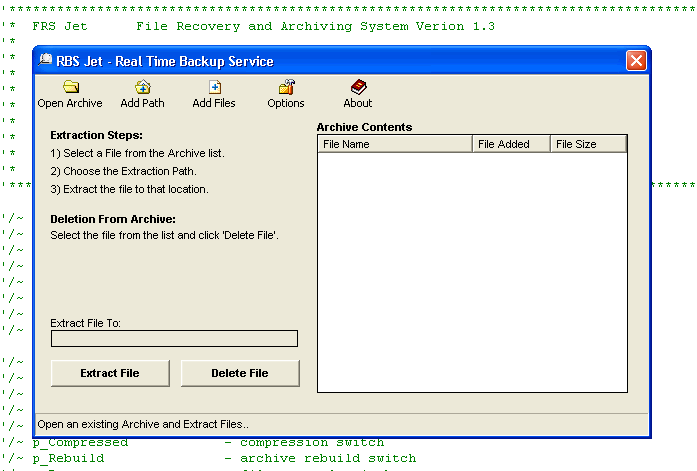Sort by the File Added column header

coord(511,144)
